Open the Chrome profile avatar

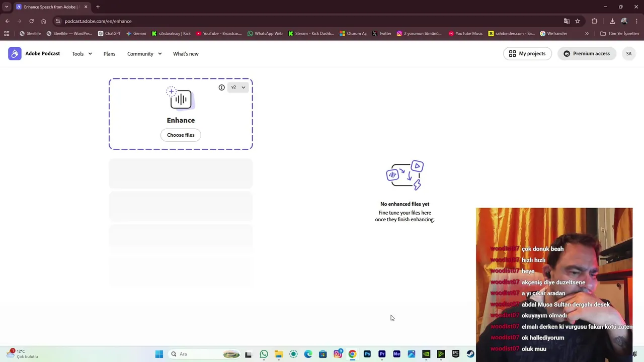pos(624,21)
